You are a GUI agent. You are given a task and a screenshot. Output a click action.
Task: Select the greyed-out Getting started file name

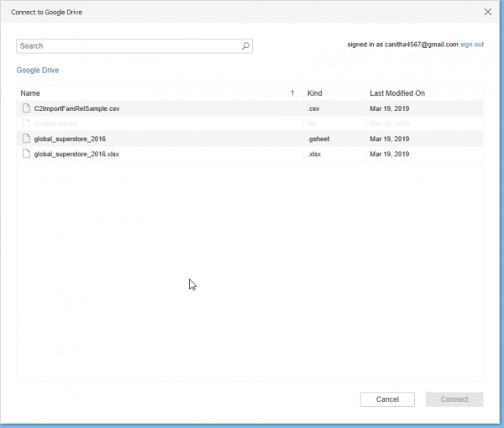click(56, 124)
